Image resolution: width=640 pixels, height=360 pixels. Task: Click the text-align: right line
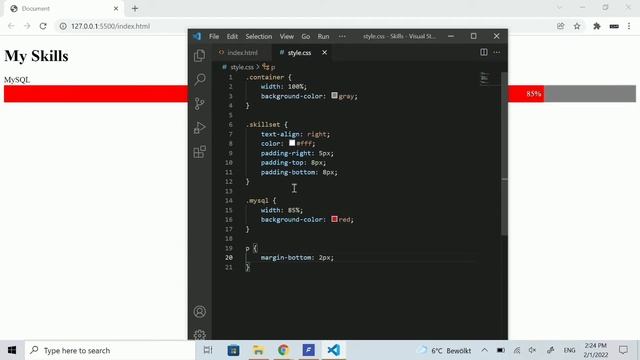click(x=295, y=134)
